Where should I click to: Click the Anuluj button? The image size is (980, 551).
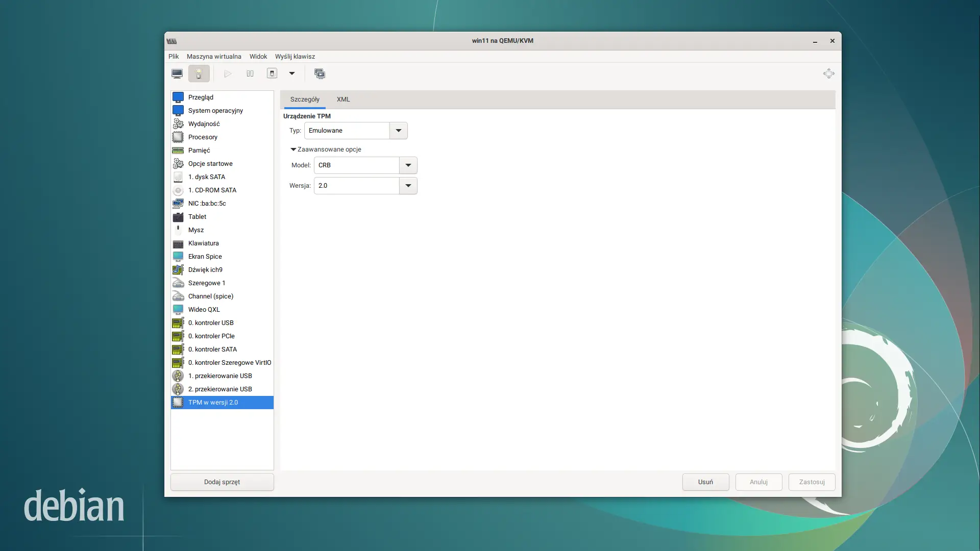758,482
